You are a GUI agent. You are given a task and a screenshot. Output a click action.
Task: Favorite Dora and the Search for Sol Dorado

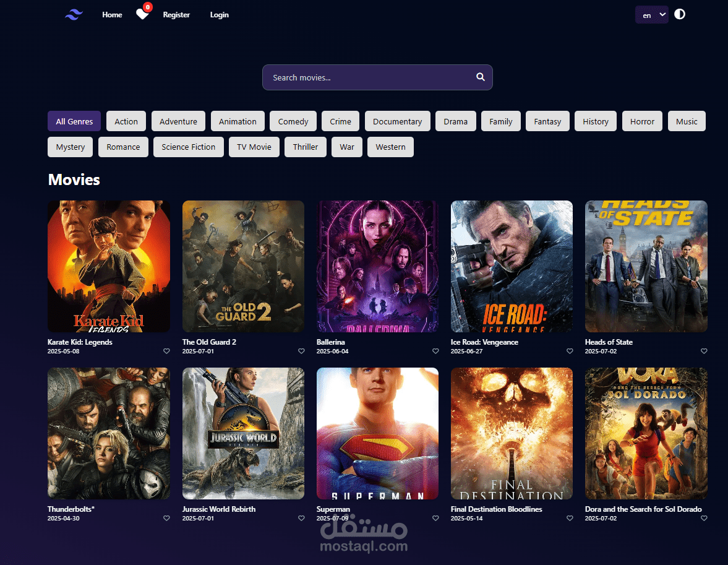(x=704, y=518)
